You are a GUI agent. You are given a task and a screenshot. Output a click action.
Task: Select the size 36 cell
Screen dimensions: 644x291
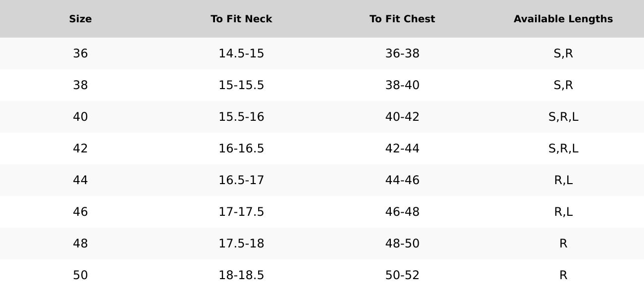click(80, 53)
